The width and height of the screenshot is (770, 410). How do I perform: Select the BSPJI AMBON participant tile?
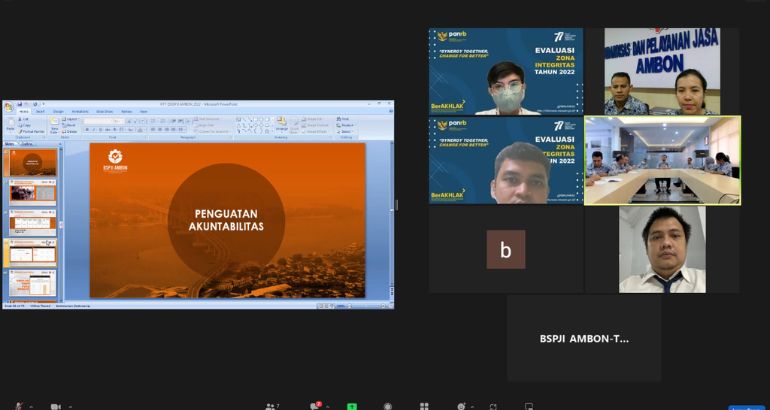tap(584, 338)
